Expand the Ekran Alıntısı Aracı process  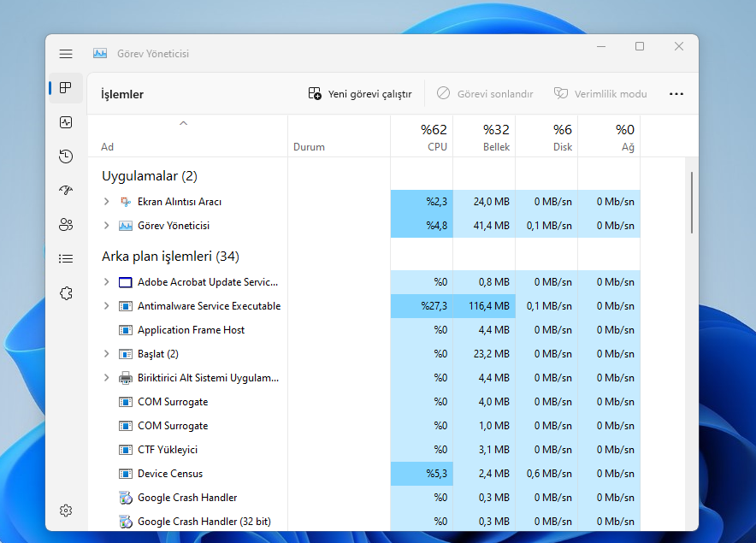point(106,202)
